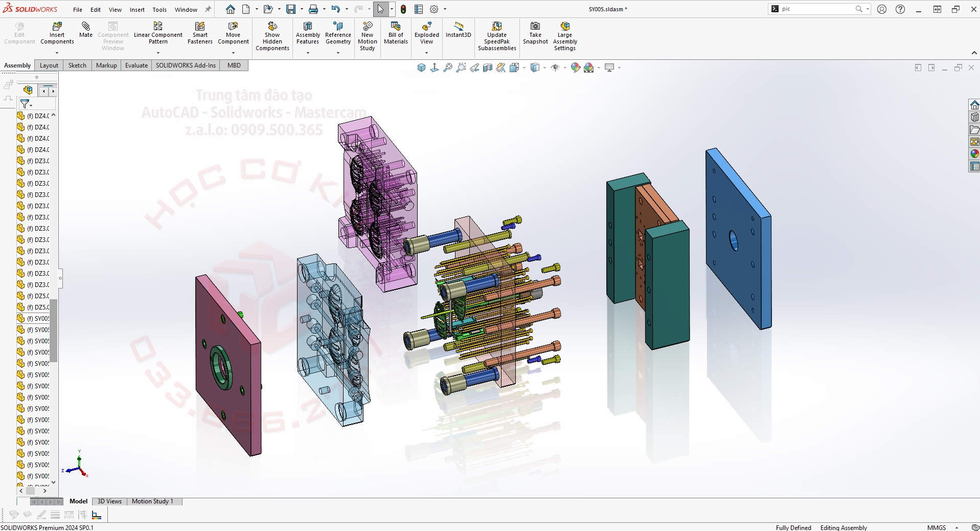The image size is (980, 531).
Task: Expand Move Component dropdown arrow
Action: 233,53
